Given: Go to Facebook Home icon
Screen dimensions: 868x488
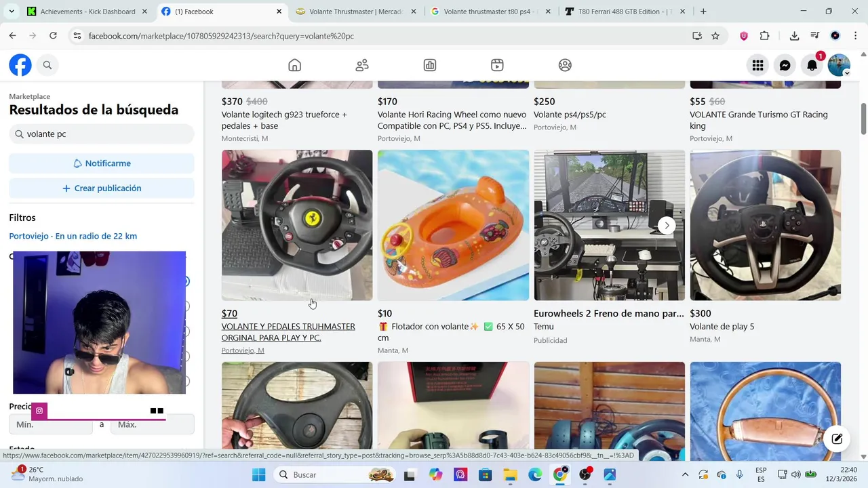Looking at the screenshot, I should click(294, 65).
